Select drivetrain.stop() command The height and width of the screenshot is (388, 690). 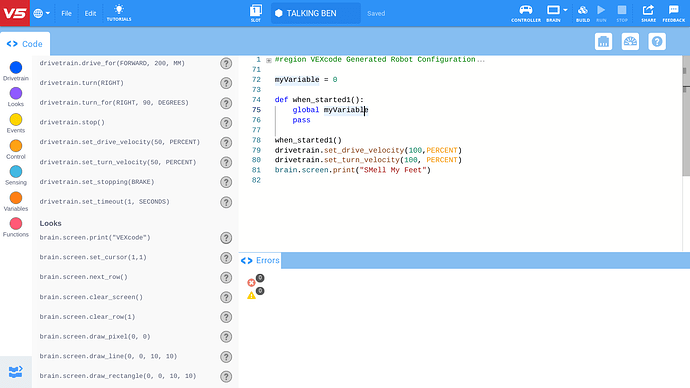coord(72,122)
